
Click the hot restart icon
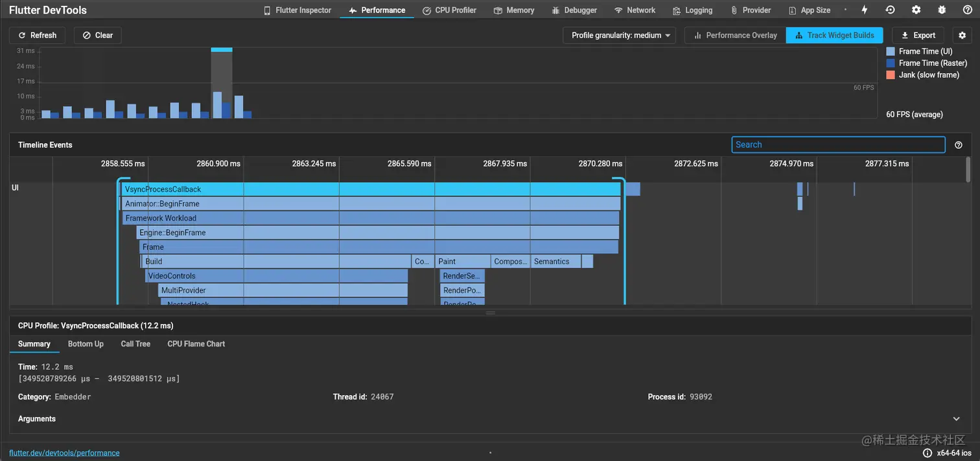[x=890, y=10]
